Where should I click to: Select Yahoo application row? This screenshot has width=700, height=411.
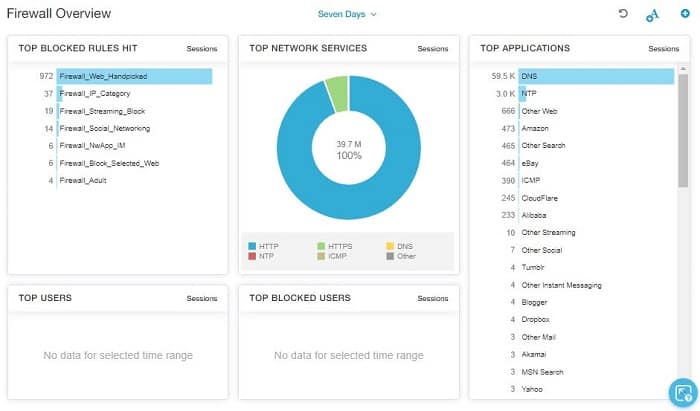(532, 389)
